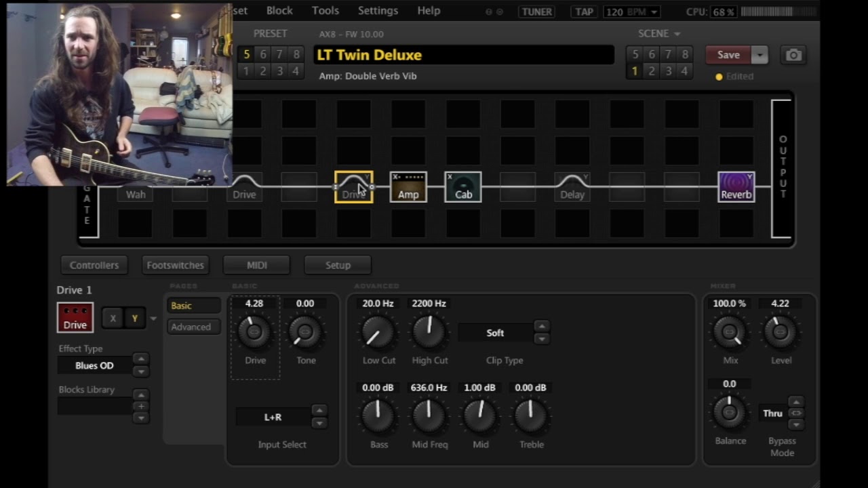Click the Level knob

click(x=781, y=332)
